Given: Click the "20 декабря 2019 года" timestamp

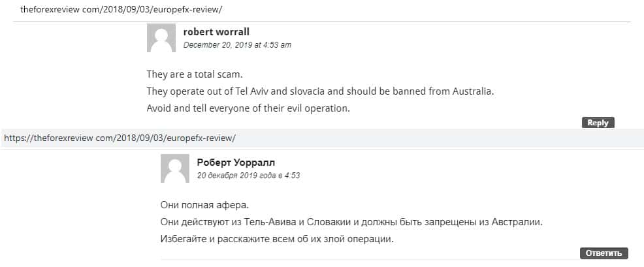Looking at the screenshot, I should click(x=248, y=176).
